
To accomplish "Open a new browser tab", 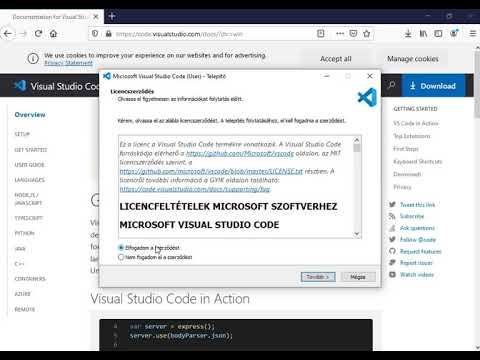I will [112, 16].
